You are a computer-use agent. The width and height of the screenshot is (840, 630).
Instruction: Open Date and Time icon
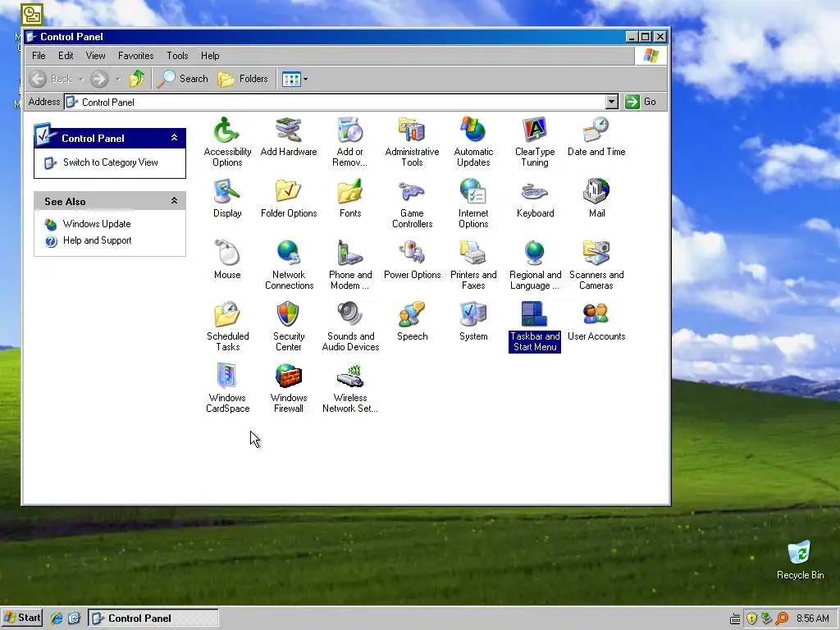click(x=596, y=130)
